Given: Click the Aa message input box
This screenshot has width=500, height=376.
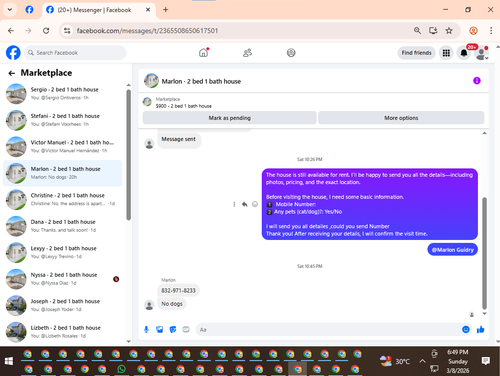Looking at the screenshot, I should click(328, 330).
